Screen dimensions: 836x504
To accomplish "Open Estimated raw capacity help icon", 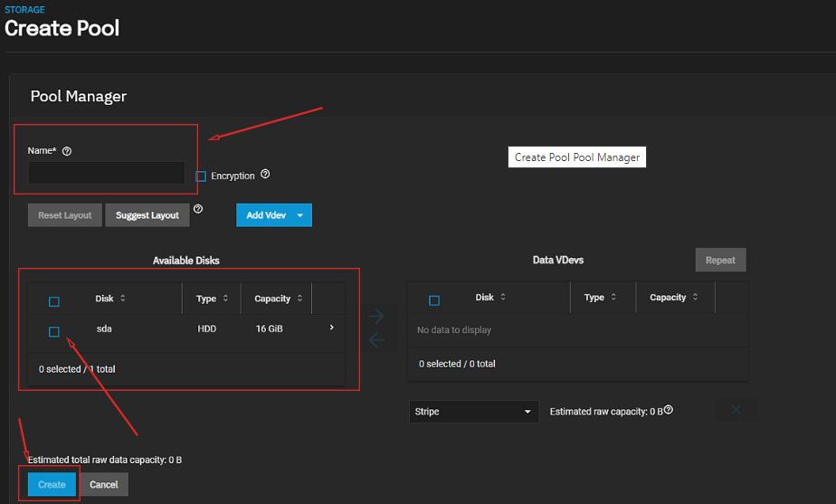I will [669, 411].
